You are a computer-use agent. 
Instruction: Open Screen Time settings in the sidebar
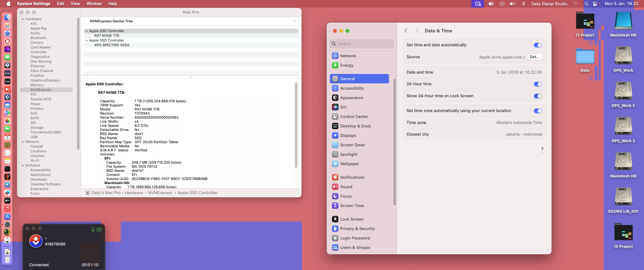[359, 205]
